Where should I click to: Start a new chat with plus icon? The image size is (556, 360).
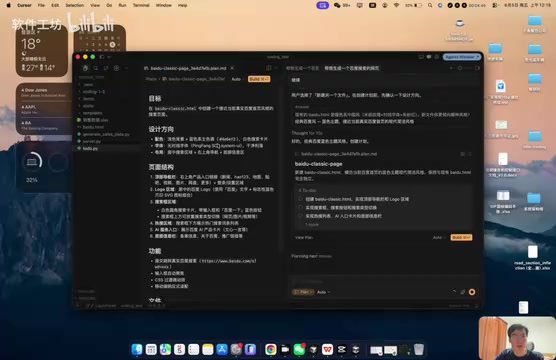[x=451, y=68]
